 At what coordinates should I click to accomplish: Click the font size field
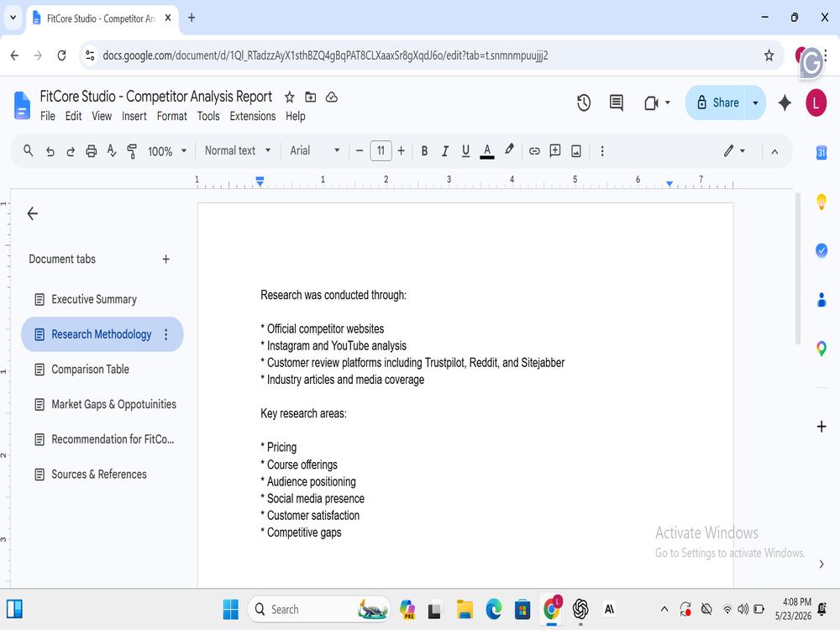[381, 150]
